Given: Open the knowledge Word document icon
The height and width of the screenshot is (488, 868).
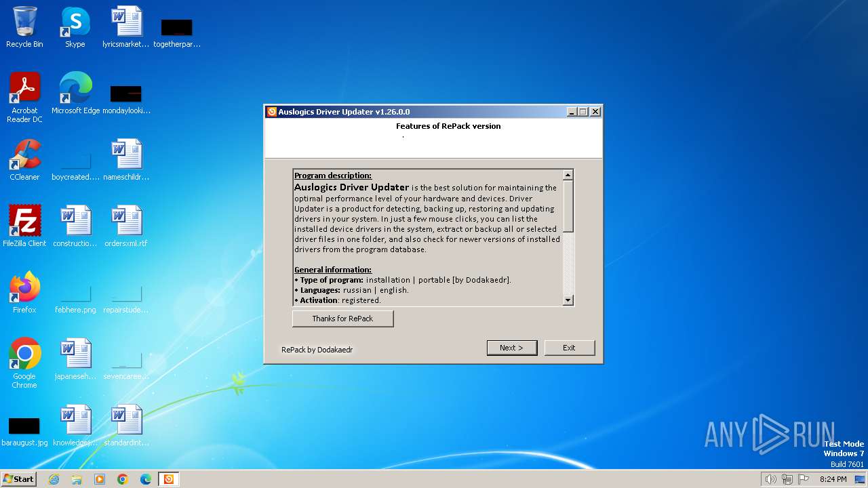Looking at the screenshot, I should coord(75,426).
